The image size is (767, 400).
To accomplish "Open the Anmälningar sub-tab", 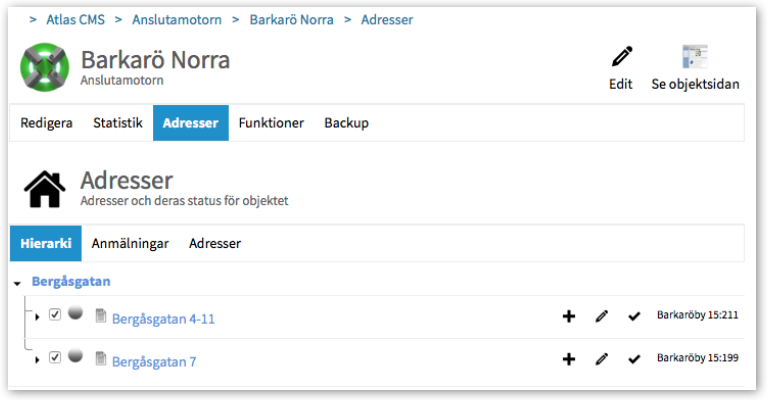I will pos(130,244).
